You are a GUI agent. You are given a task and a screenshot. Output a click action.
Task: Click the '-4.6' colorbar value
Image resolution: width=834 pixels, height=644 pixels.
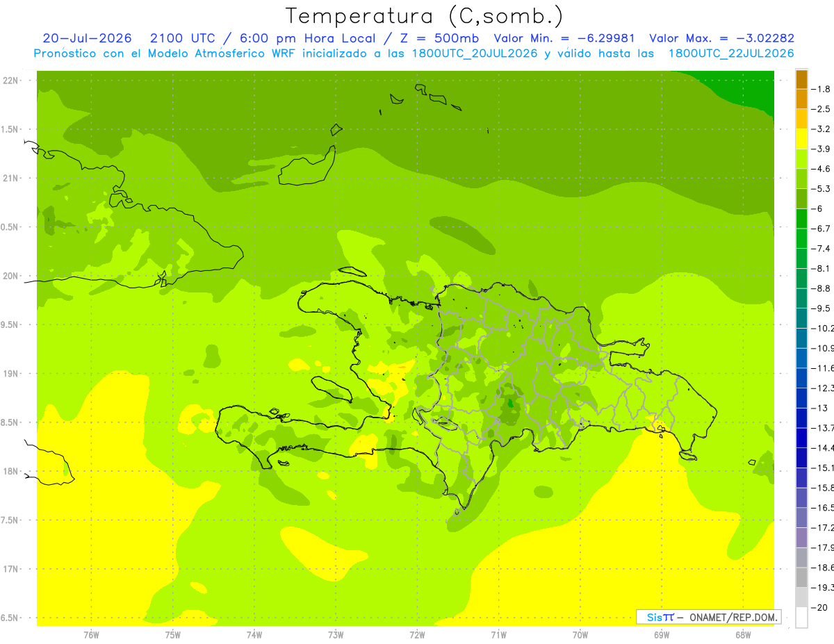[821, 169]
